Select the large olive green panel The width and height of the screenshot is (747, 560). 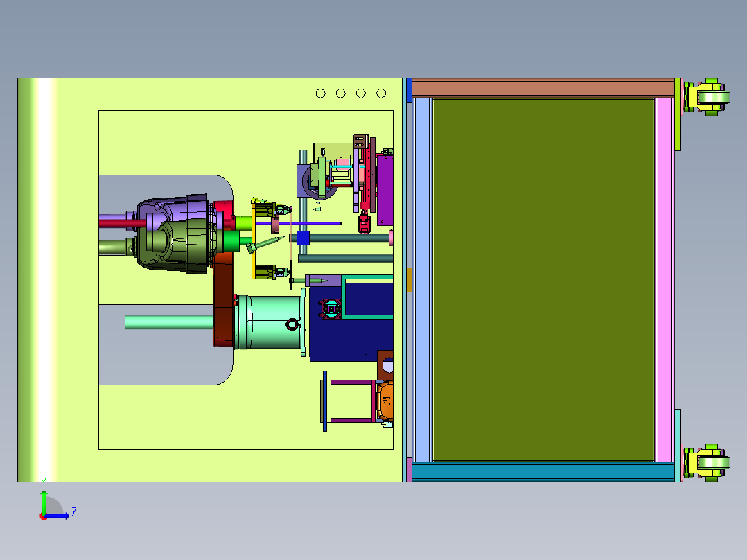coord(543,280)
